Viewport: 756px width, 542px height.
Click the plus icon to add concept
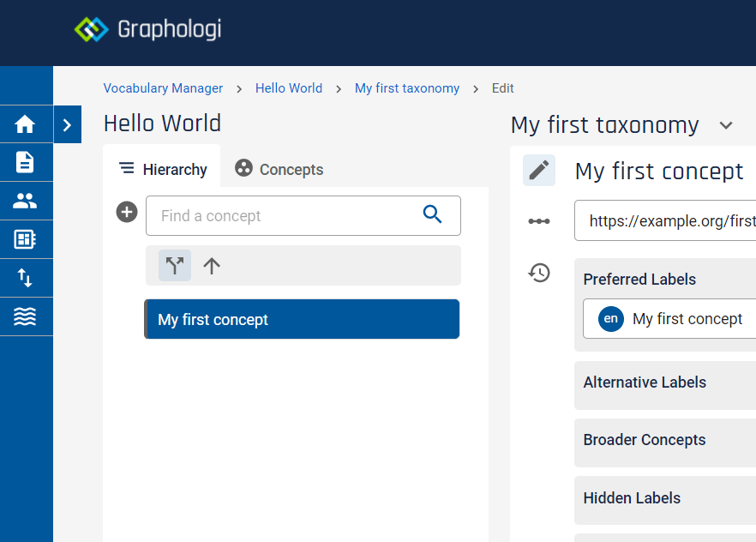coord(127,212)
